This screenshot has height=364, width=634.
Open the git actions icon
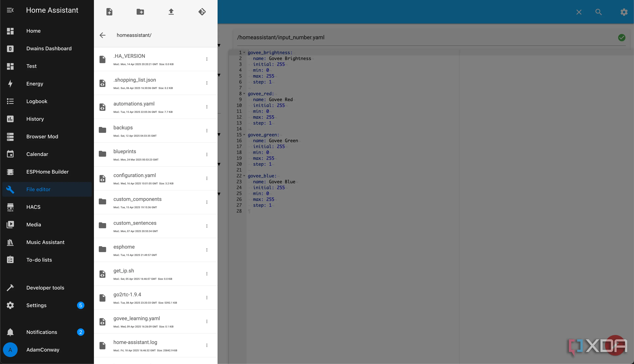coord(202,12)
